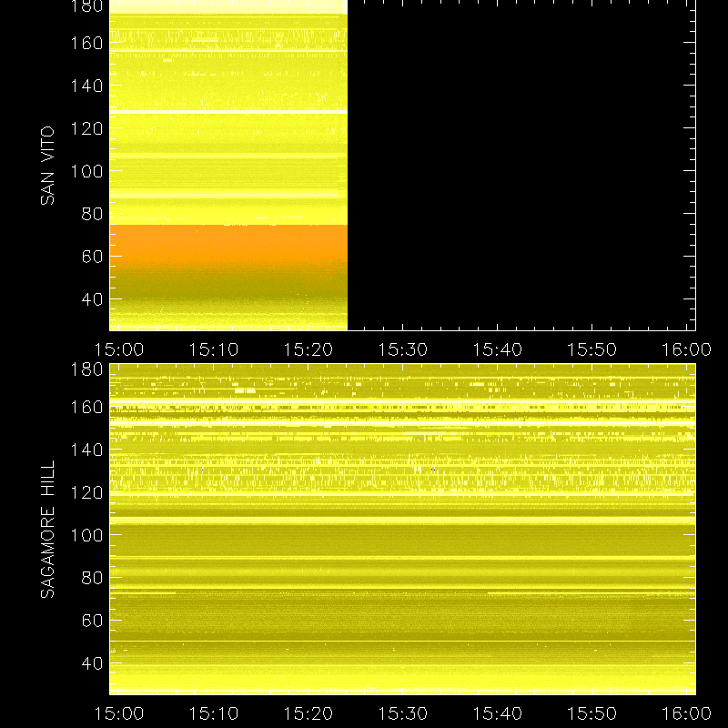Select the 140 tick label on the SAN VITO axis
This screenshot has width=728, height=728.
click(86, 86)
